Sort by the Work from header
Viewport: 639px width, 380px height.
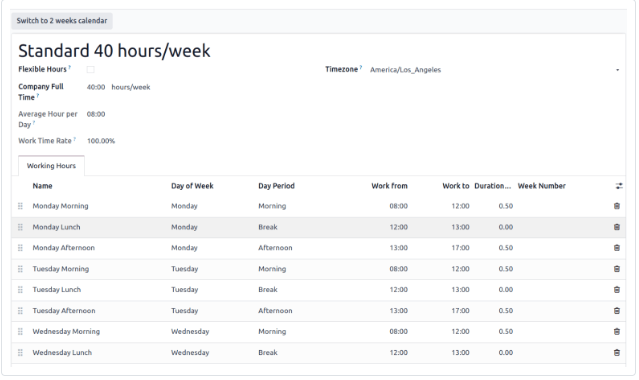(389, 186)
